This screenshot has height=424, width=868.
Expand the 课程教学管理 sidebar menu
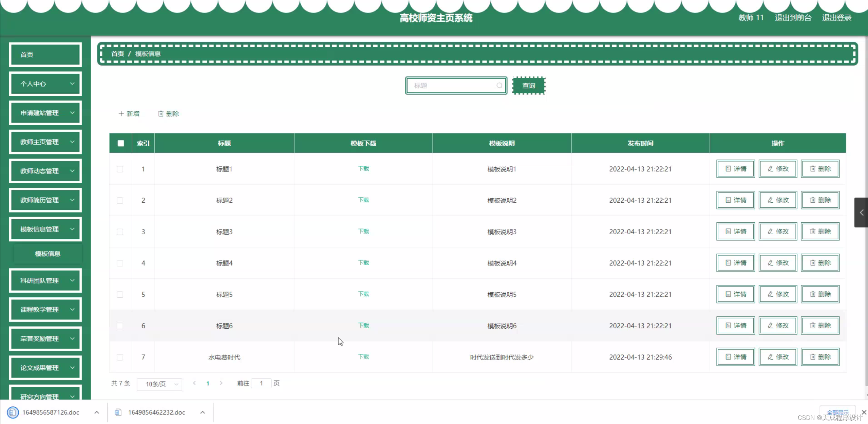45,310
